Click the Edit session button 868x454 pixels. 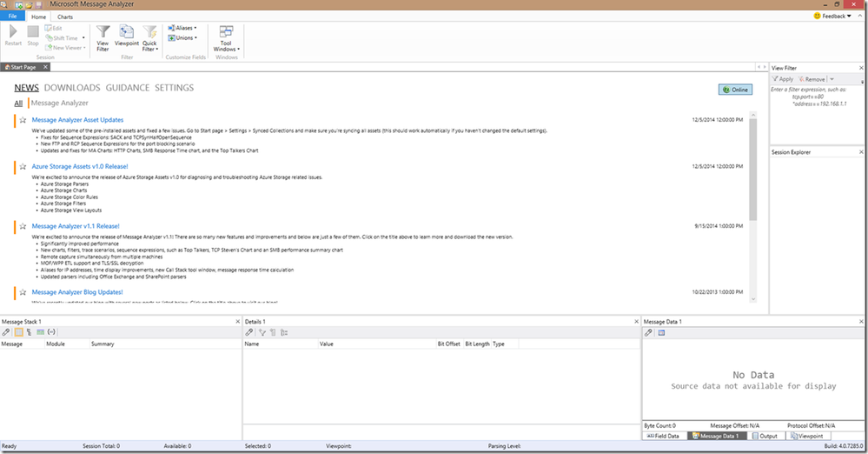54,29
